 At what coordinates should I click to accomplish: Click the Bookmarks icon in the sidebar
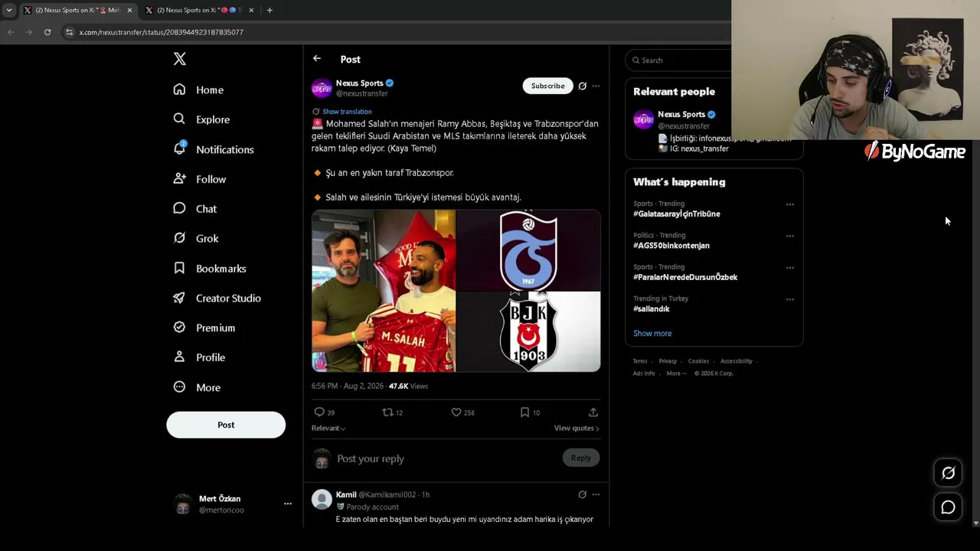[179, 268]
